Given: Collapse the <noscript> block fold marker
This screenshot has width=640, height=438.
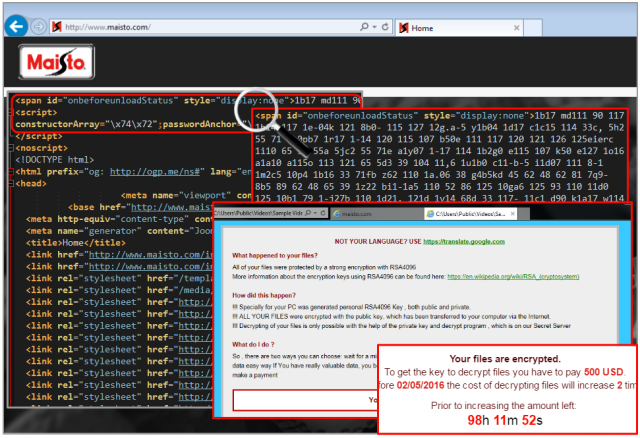Looking at the screenshot, I should pos(11,148).
